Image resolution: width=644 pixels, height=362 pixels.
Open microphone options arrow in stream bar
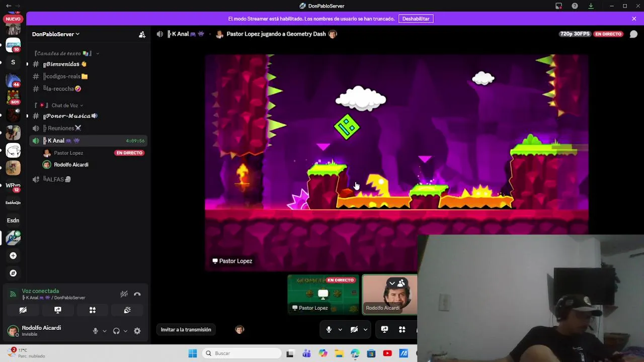tap(340, 330)
